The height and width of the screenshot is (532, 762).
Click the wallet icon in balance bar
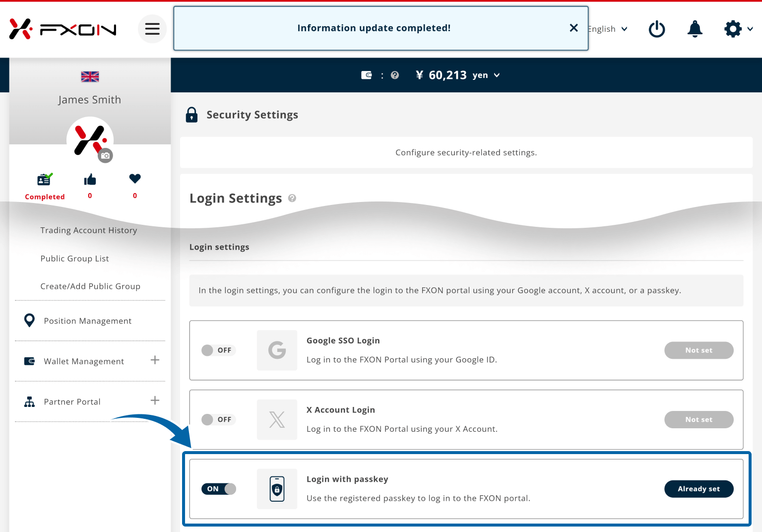coord(367,75)
